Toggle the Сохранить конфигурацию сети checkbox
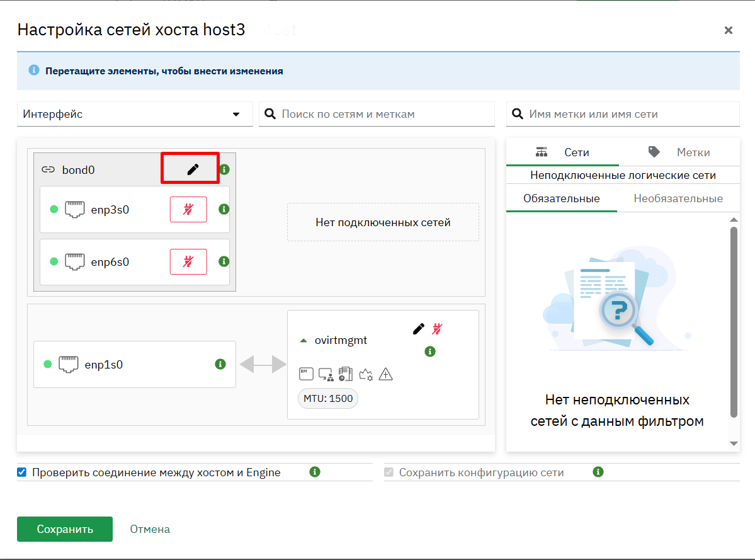755x560 pixels. click(x=389, y=472)
